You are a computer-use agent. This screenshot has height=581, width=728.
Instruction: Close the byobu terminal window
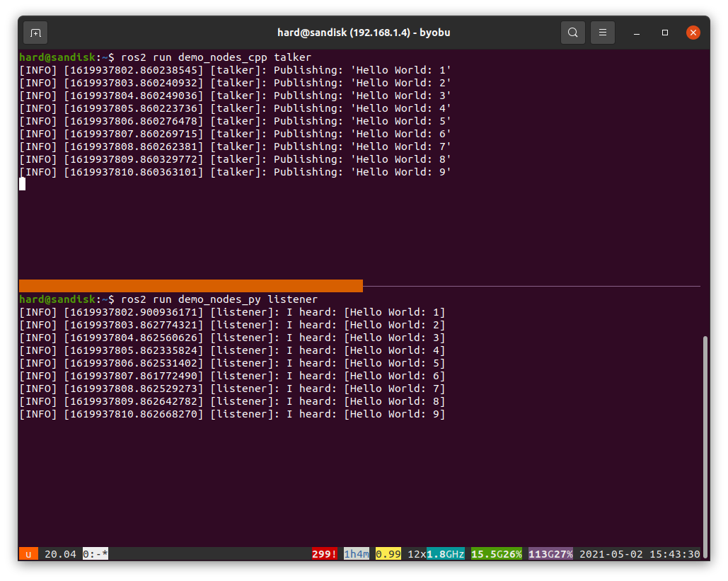point(693,33)
